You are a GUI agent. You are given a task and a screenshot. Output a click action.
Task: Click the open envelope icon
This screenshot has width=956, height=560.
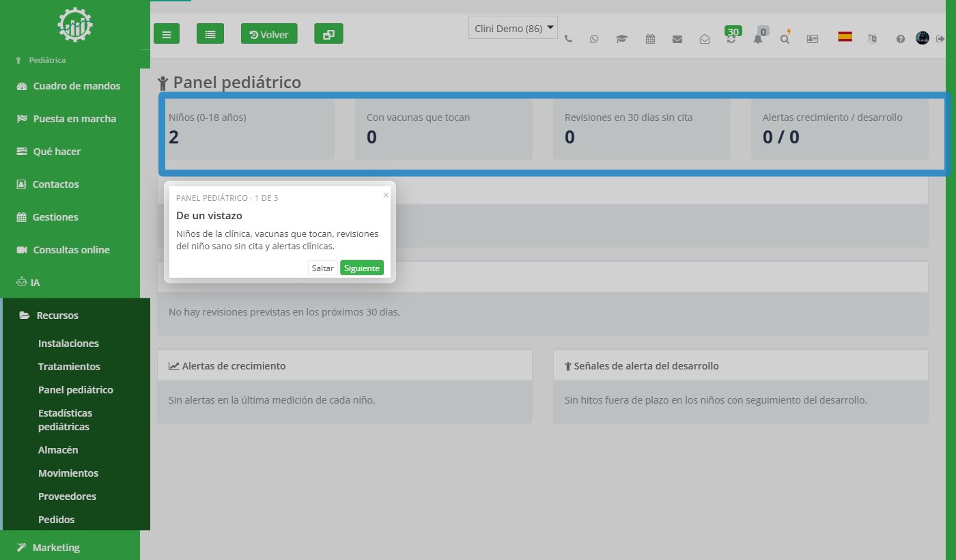pos(705,39)
